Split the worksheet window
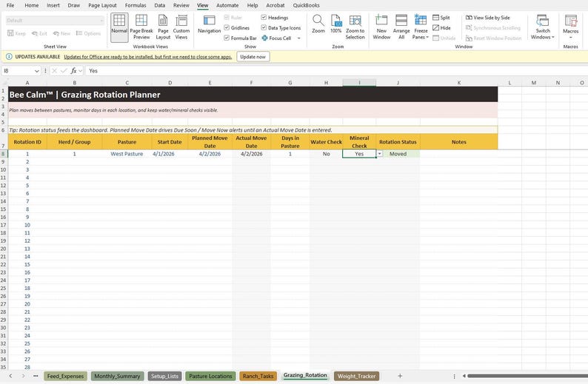The height and width of the screenshot is (384, 588). [441, 18]
